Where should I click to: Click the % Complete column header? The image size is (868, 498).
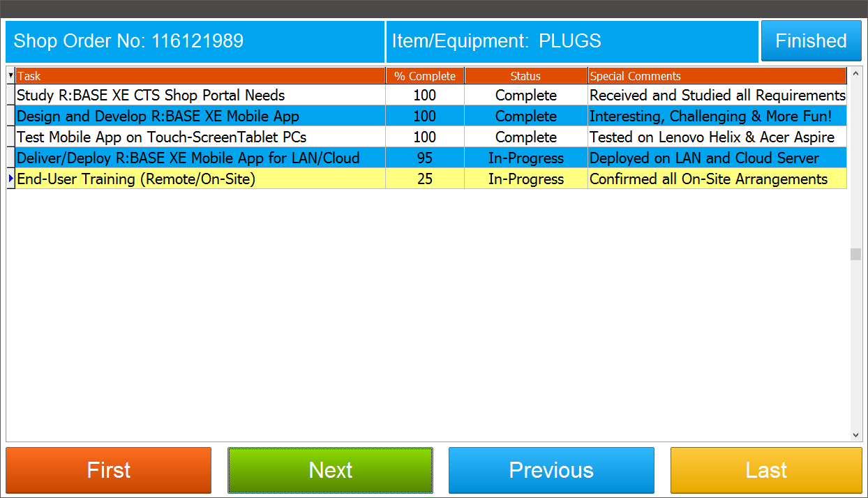click(424, 76)
